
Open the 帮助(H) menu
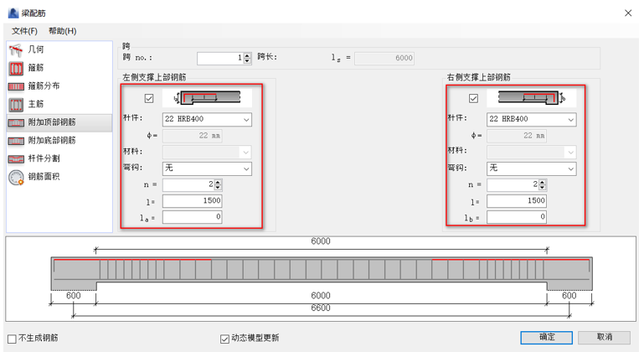tap(62, 31)
